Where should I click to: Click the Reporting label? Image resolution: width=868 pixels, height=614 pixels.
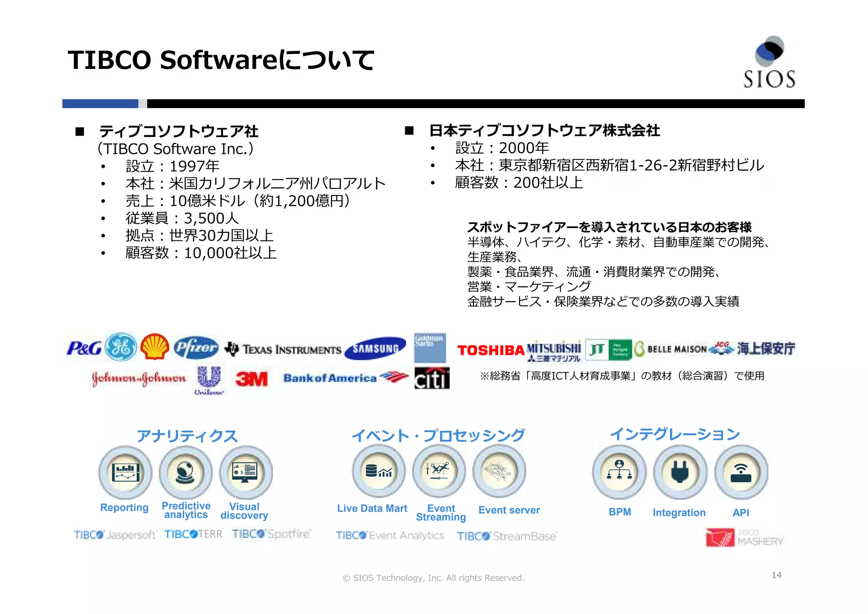[125, 508]
